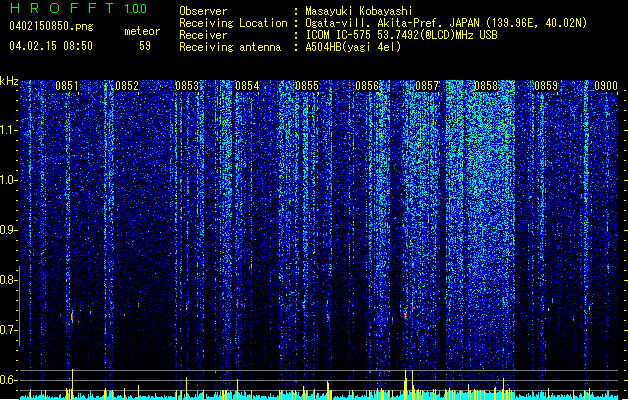Click the 0851 time marker

click(67, 86)
